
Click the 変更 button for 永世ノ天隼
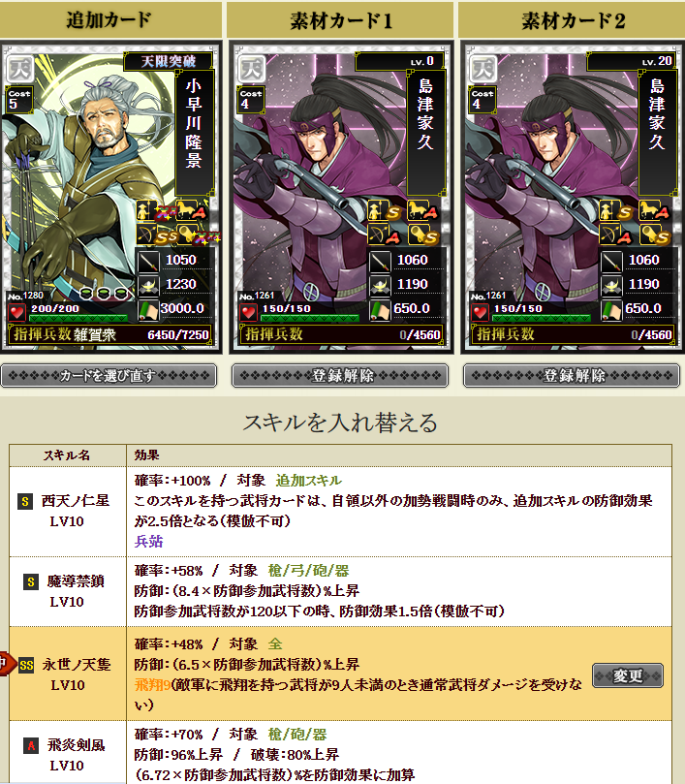click(628, 675)
